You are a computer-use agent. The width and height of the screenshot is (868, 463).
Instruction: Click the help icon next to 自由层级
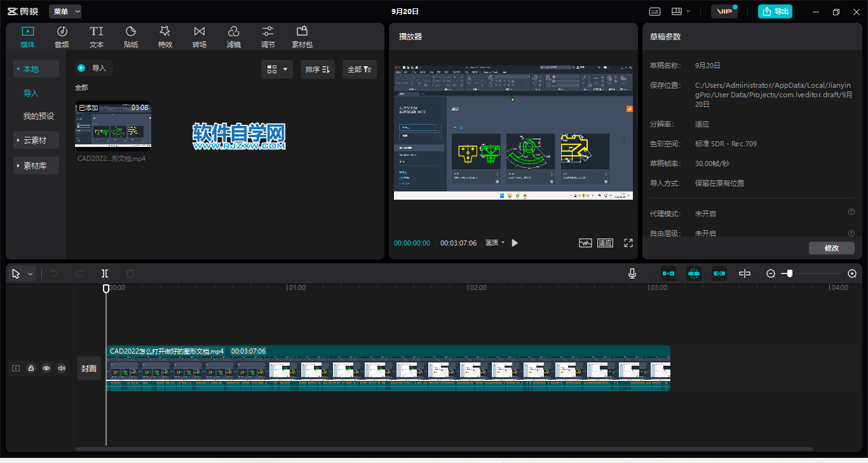point(851,233)
